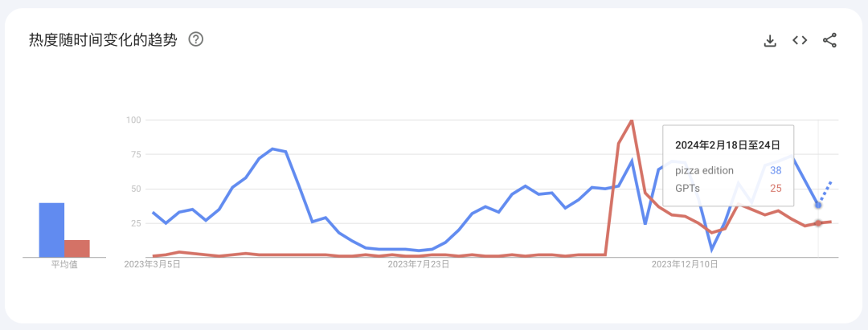Click the 2023年3月5日 axis date label
868x330 pixels.
click(x=152, y=263)
